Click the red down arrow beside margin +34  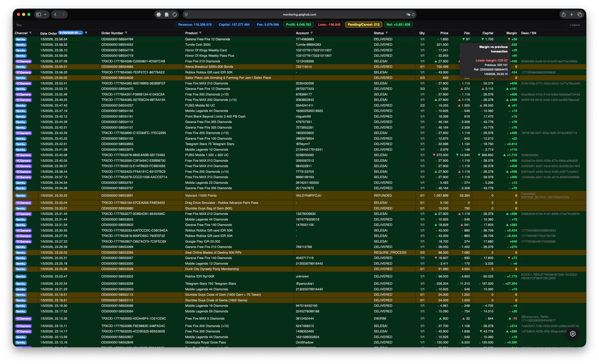point(509,39)
